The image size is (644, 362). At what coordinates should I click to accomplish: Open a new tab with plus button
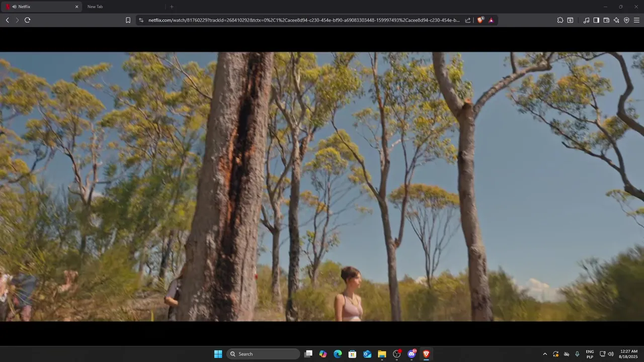pos(172,7)
